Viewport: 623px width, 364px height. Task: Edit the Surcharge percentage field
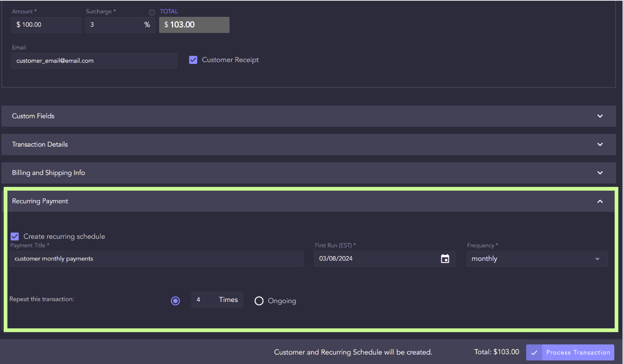[120, 25]
